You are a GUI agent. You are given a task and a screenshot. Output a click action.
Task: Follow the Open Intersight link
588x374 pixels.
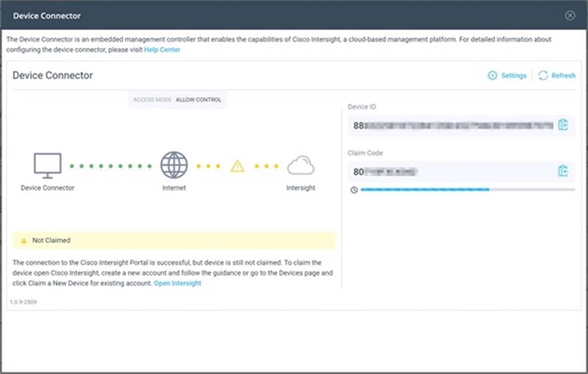tap(178, 283)
